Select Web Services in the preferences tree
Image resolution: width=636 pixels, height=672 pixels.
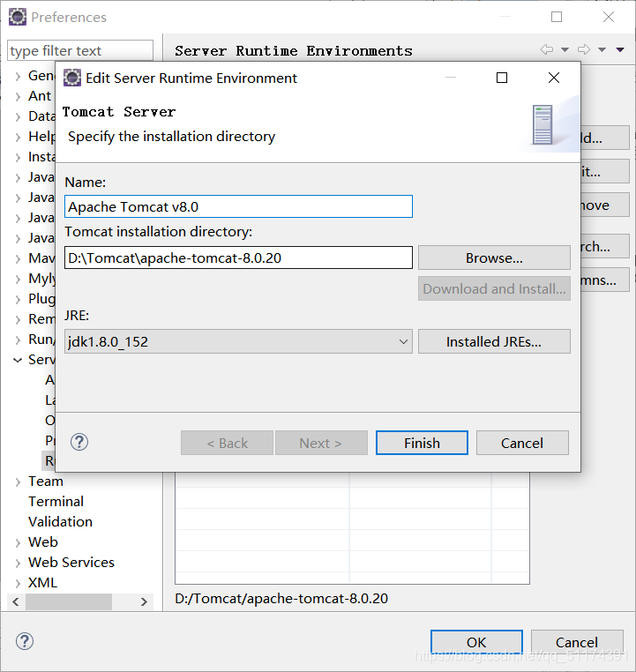coord(71,563)
